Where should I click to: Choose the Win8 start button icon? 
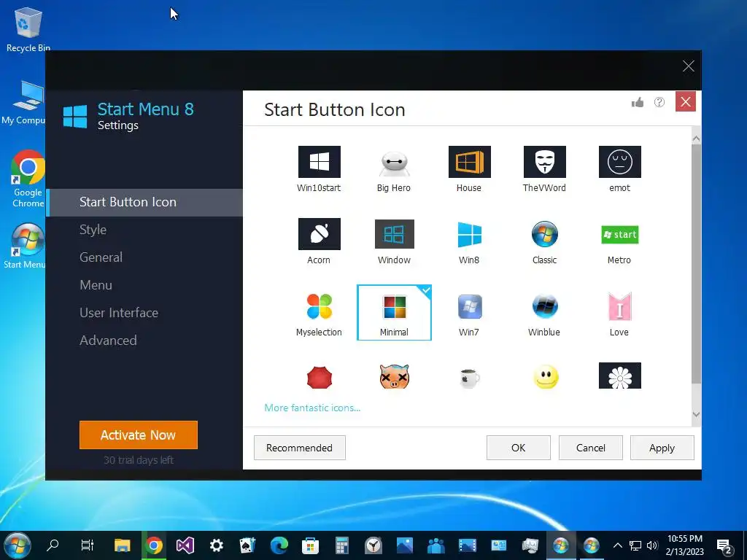(x=469, y=234)
